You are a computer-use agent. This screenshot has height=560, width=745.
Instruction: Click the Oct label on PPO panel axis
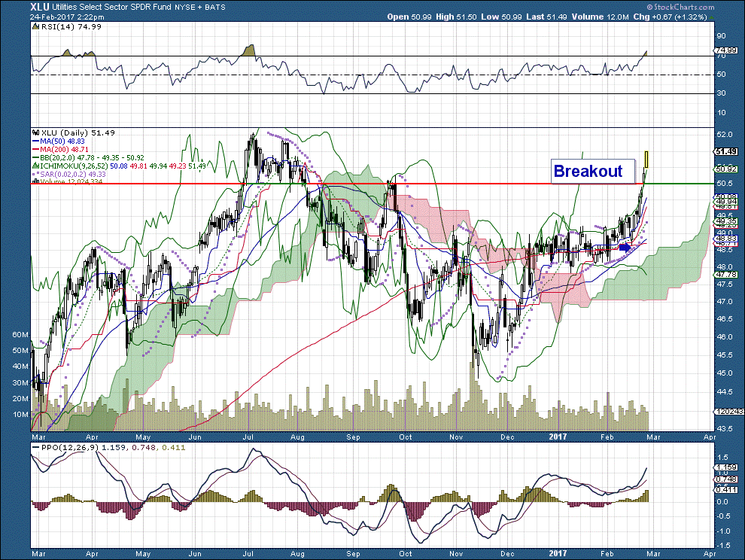[406, 554]
